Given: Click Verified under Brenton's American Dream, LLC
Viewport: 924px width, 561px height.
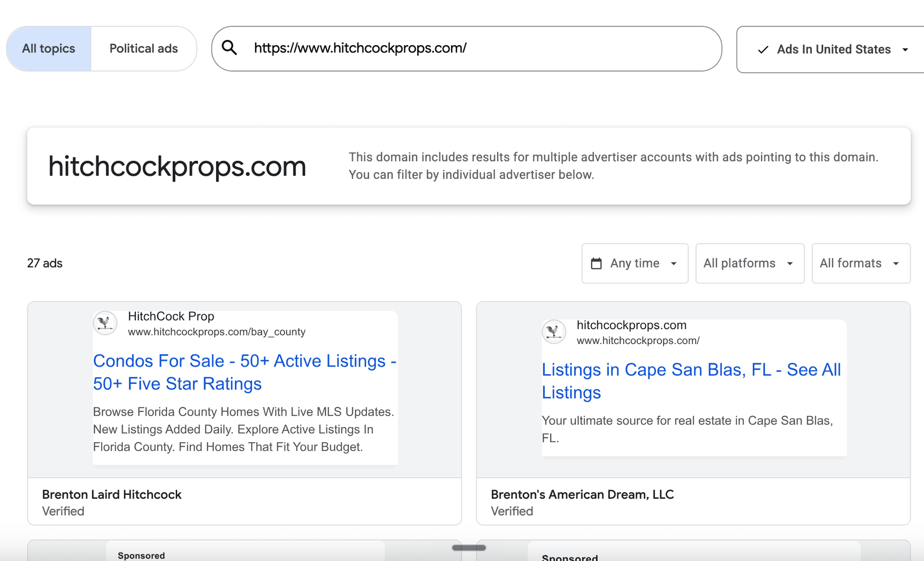Looking at the screenshot, I should (512, 511).
